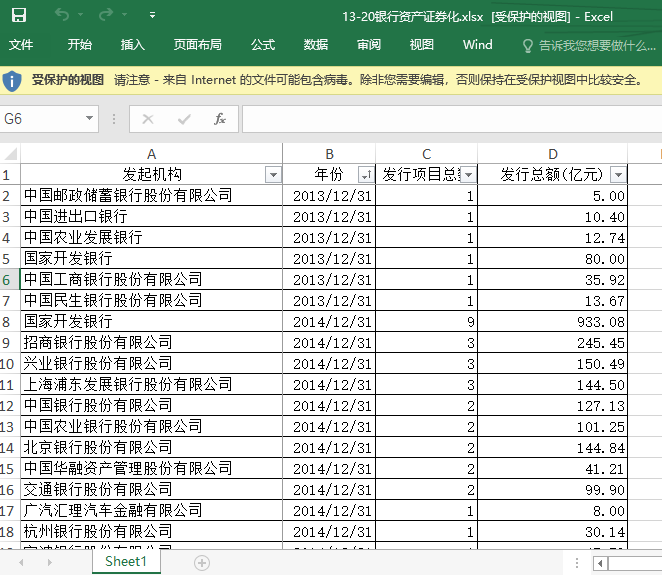Expand the Name Box dropdown arrow
This screenshot has height=575, width=662.
click(x=89, y=119)
